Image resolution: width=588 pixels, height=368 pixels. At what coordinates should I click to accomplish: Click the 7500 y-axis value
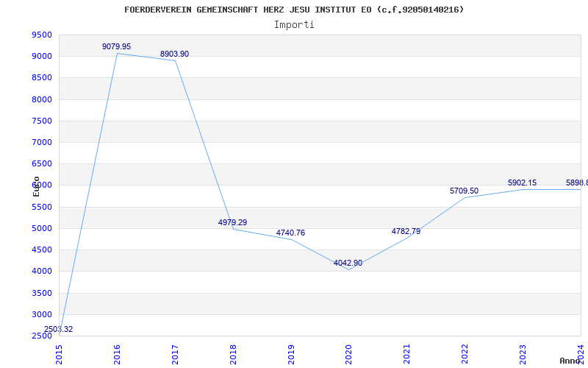(x=42, y=121)
